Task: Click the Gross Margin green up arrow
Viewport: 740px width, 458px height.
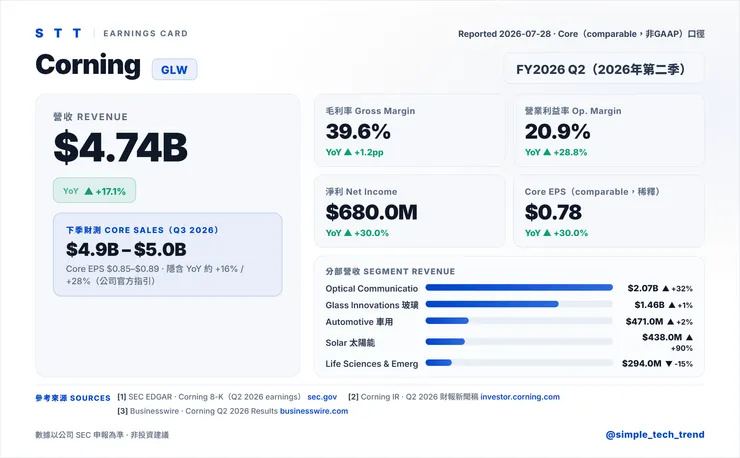Action: [x=348, y=152]
